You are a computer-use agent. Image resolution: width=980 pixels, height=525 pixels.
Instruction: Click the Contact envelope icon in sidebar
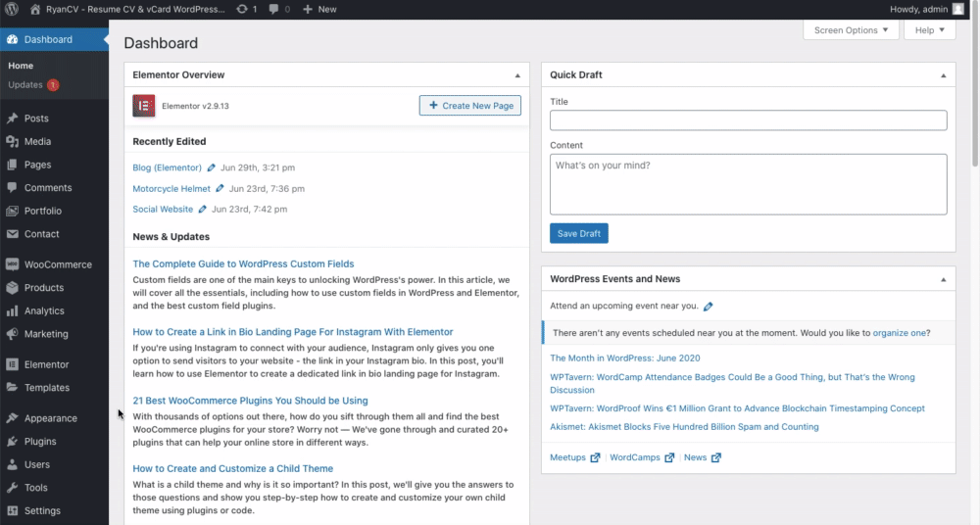12,234
